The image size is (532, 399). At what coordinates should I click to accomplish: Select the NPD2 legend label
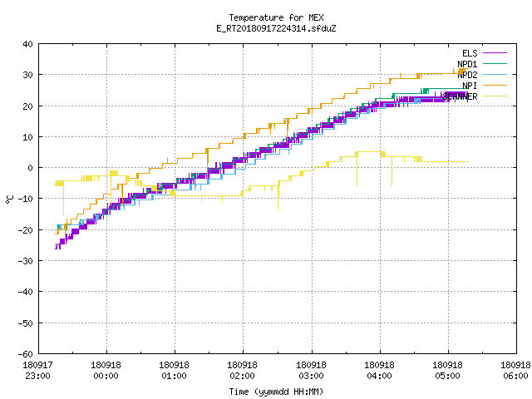click(x=467, y=75)
